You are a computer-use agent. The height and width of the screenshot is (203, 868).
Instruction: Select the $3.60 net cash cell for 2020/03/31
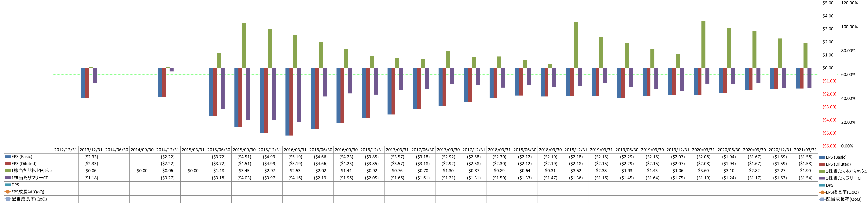703,171
